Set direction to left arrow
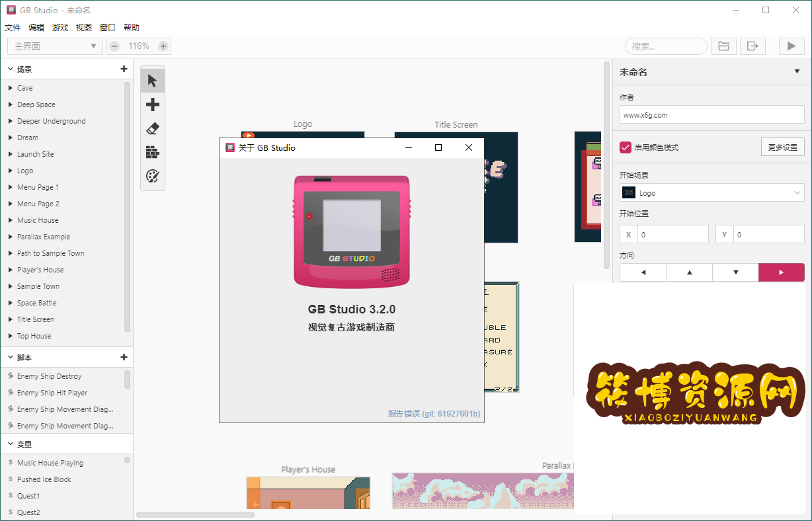The image size is (812, 521). (643, 272)
